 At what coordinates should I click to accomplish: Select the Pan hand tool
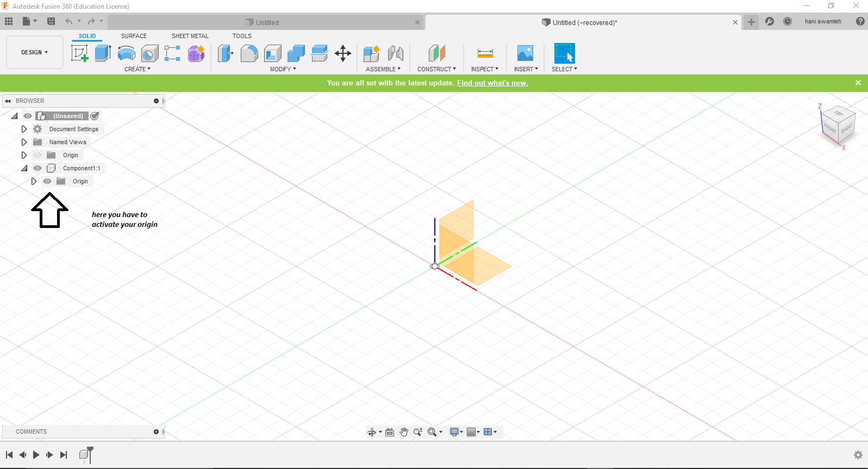click(x=404, y=432)
